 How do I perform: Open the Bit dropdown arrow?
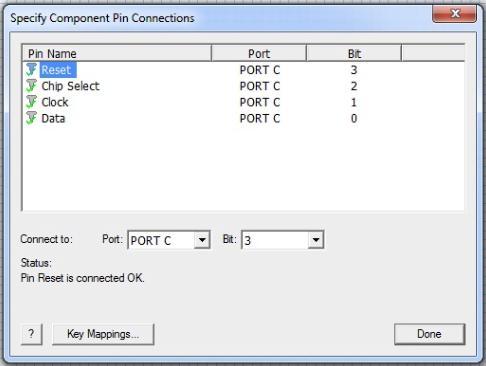click(x=316, y=240)
